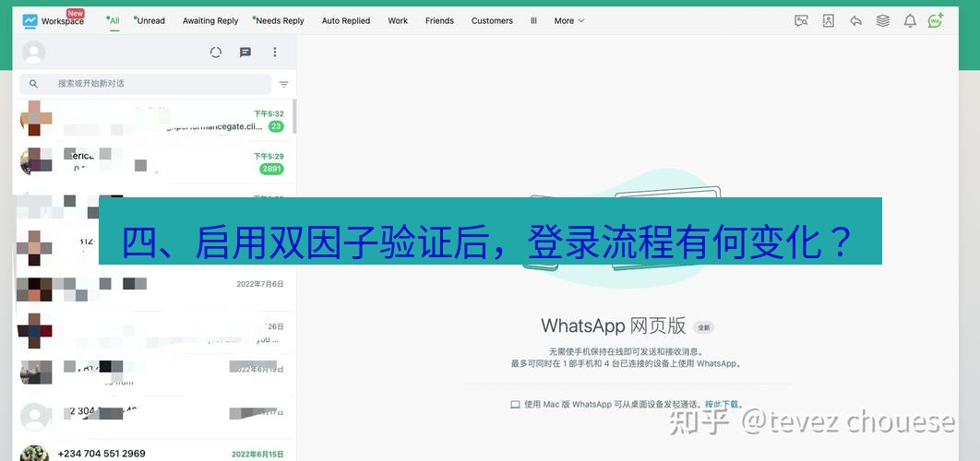Open the Status circle icon

216,53
